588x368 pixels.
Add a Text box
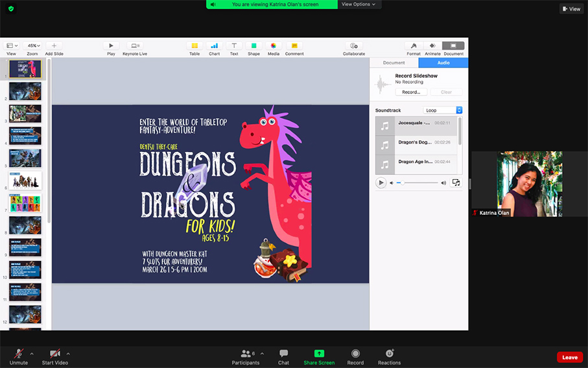[x=234, y=46]
